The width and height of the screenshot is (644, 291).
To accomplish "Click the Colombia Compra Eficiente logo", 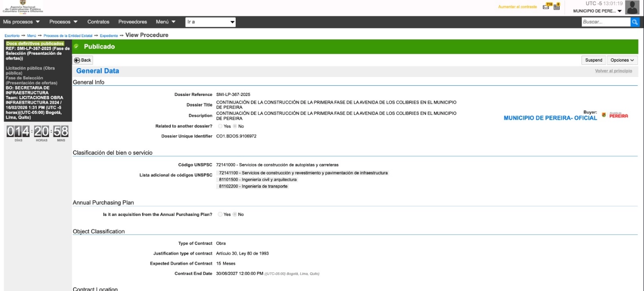I will 23,7.
